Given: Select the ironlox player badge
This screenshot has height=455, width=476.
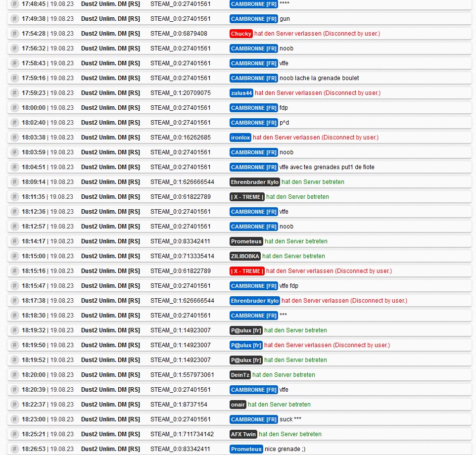Looking at the screenshot, I should tap(240, 137).
